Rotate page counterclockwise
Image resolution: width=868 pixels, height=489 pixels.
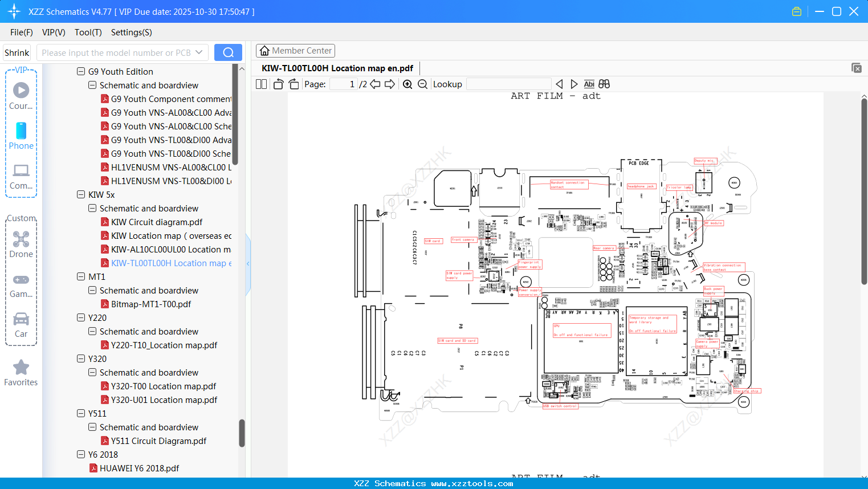(x=278, y=84)
